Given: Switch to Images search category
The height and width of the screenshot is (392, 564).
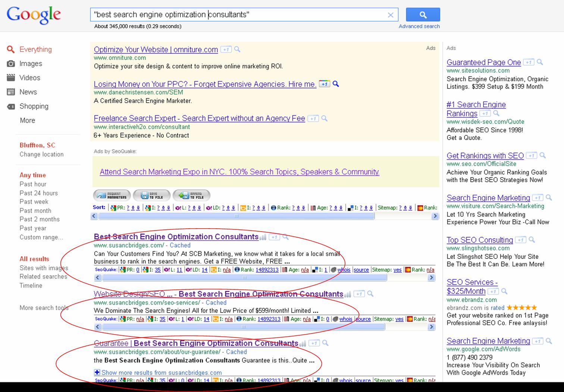Looking at the screenshot, I should (x=31, y=64).
